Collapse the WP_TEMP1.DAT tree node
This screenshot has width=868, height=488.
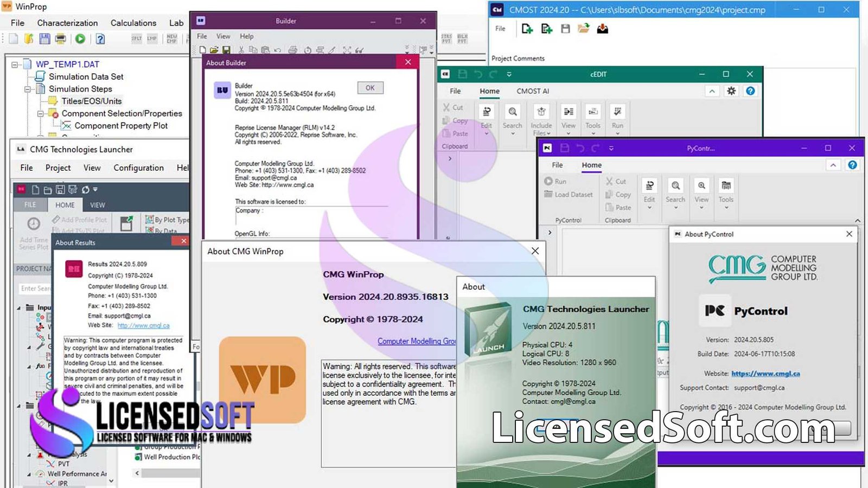15,65
